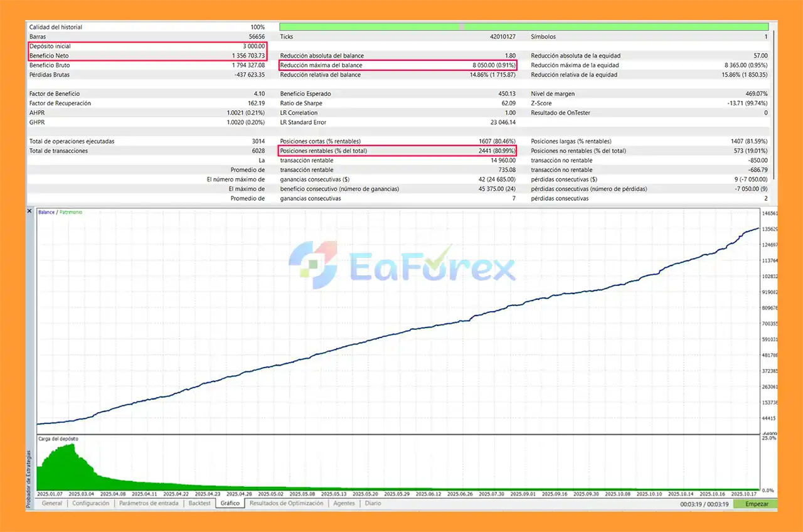This screenshot has height=532, width=803.
Task: Switch to the General tab
Action: 51,503
